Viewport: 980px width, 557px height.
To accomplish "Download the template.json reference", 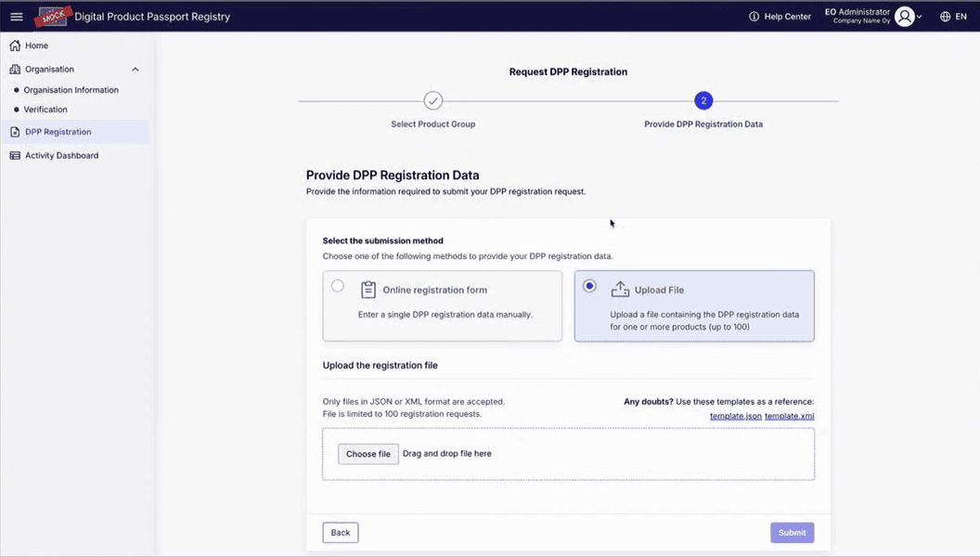I will [736, 416].
